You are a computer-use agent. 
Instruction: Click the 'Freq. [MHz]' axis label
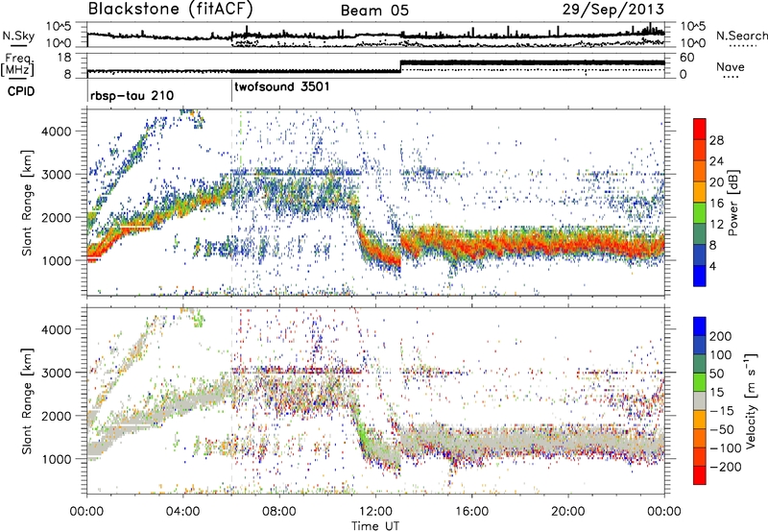18,65
